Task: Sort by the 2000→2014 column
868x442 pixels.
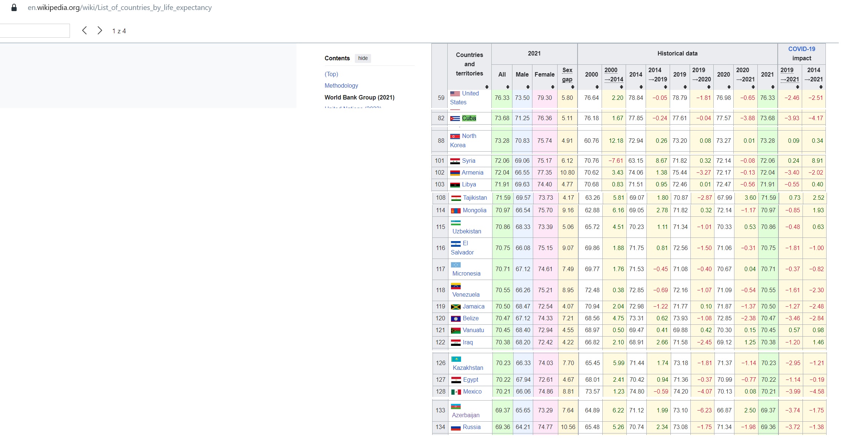Action: 622,87
